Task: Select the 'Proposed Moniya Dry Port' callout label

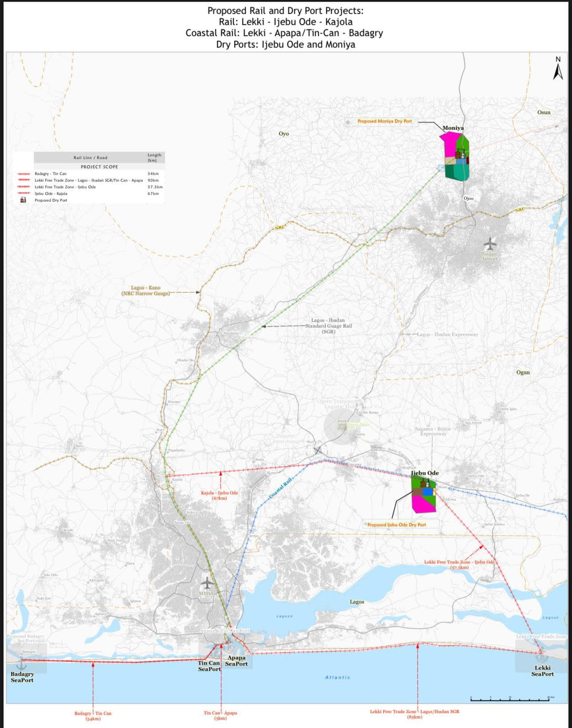Action: point(384,121)
